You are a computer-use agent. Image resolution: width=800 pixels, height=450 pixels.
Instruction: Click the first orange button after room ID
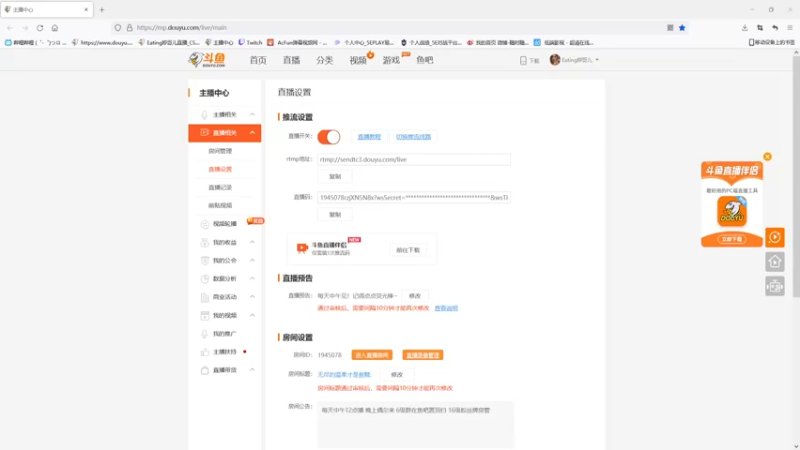[372, 355]
